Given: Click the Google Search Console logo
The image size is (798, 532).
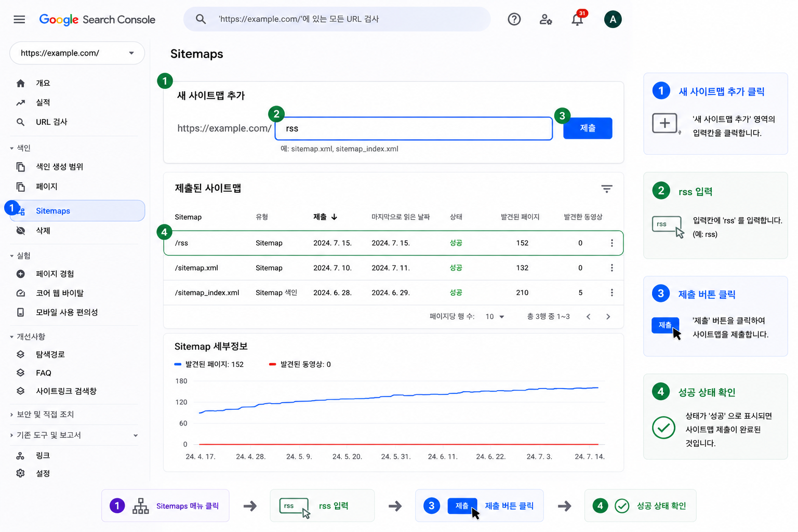Looking at the screenshot, I should 97,19.
